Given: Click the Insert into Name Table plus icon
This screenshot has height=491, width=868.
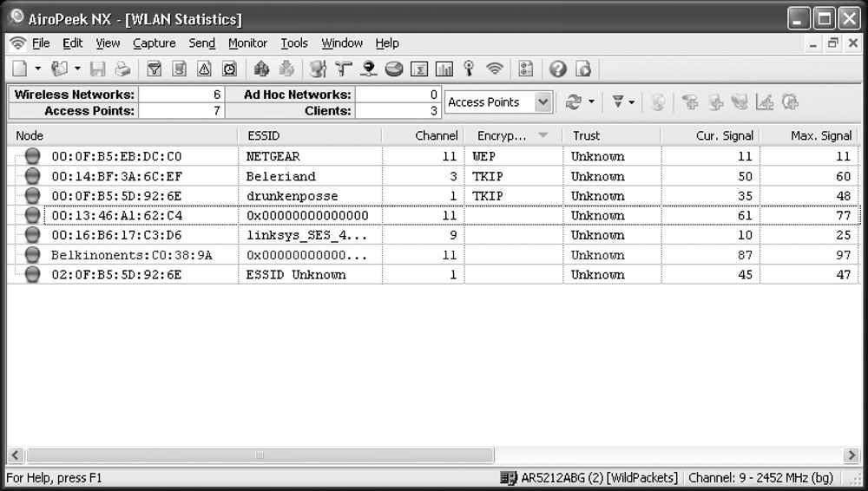Looking at the screenshot, I should (715, 102).
